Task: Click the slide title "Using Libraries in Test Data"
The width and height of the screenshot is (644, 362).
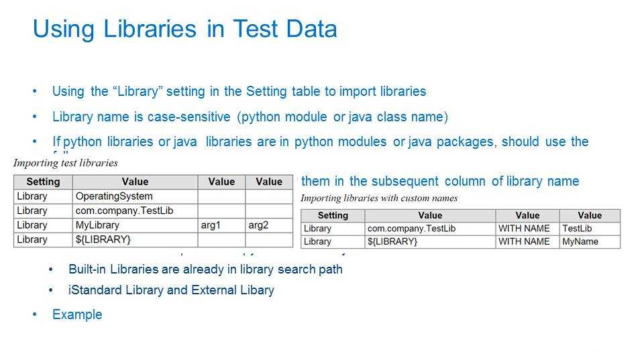Action: click(x=184, y=29)
